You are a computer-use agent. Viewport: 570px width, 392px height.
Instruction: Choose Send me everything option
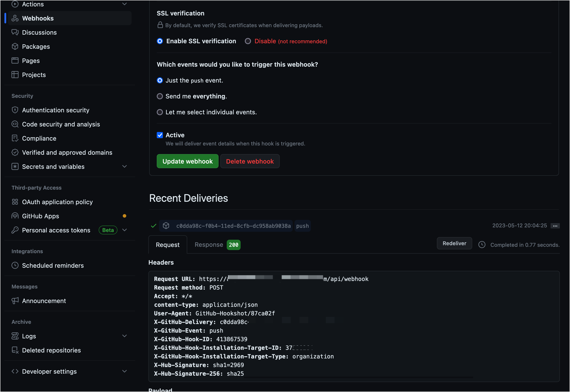click(160, 96)
